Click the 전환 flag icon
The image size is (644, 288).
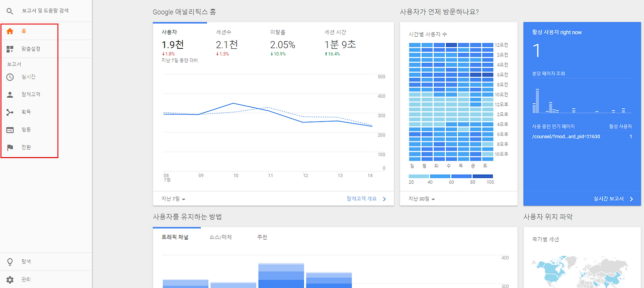(10, 148)
